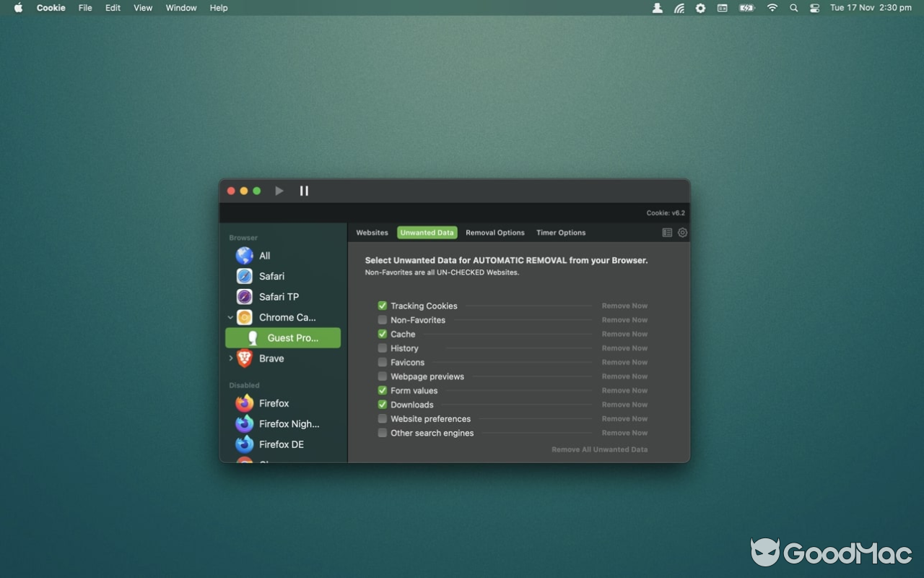This screenshot has height=578, width=924.
Task: Select the Firefox Nightly icon in the sidebar
Action: [x=245, y=424]
